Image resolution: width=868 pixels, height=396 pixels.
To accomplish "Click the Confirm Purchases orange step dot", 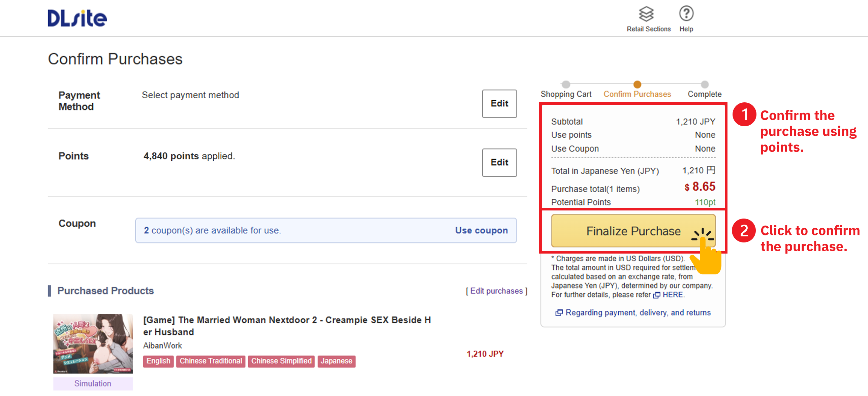I will pos(637,84).
